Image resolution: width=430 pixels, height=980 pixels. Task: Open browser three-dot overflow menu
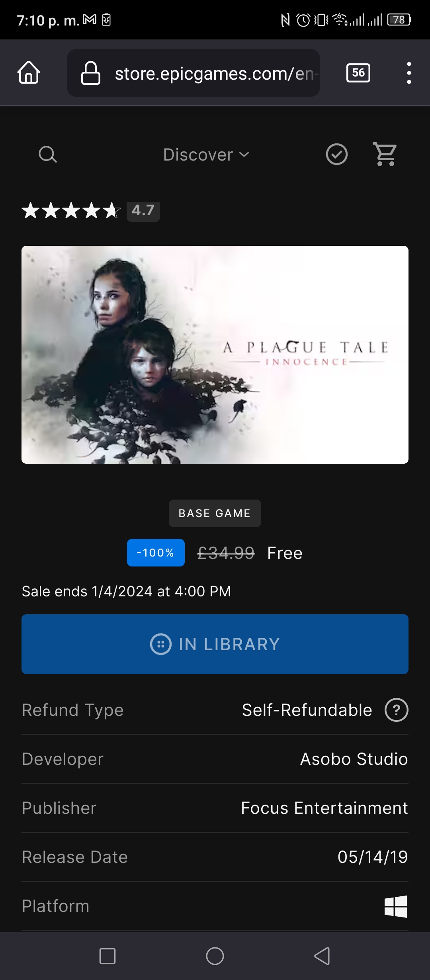pos(409,73)
